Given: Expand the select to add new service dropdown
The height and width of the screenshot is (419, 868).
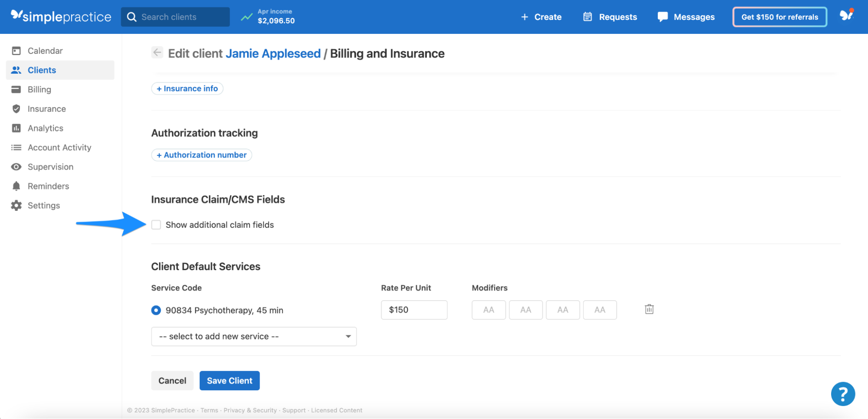Looking at the screenshot, I should point(254,336).
